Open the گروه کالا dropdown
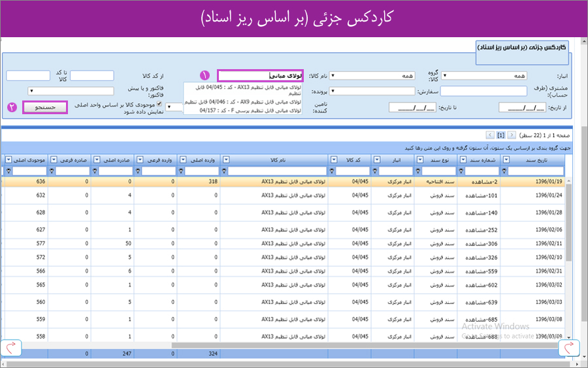The width and height of the screenshot is (588, 368). pos(372,76)
